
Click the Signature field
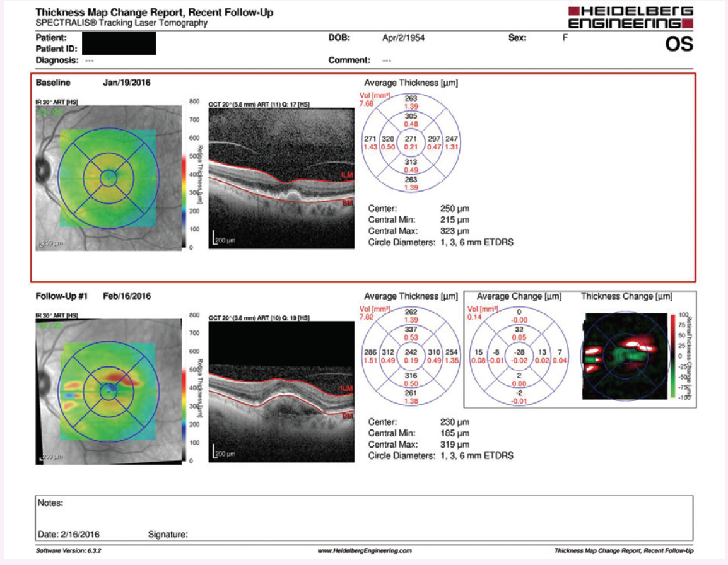[168, 535]
